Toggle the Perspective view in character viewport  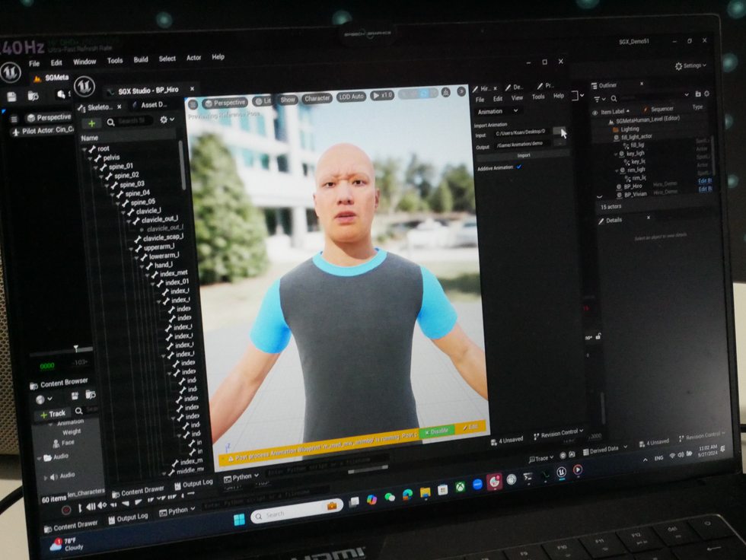225,103
